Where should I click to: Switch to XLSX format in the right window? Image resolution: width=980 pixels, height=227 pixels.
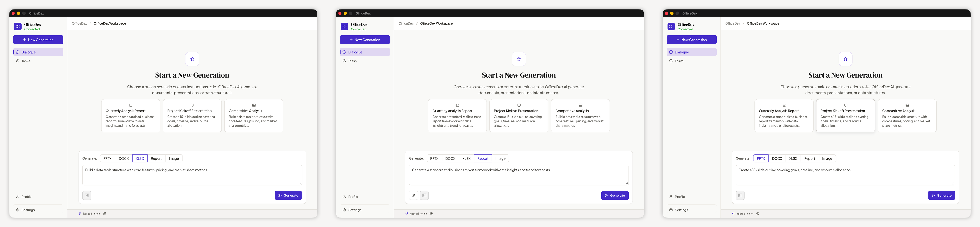(x=793, y=158)
